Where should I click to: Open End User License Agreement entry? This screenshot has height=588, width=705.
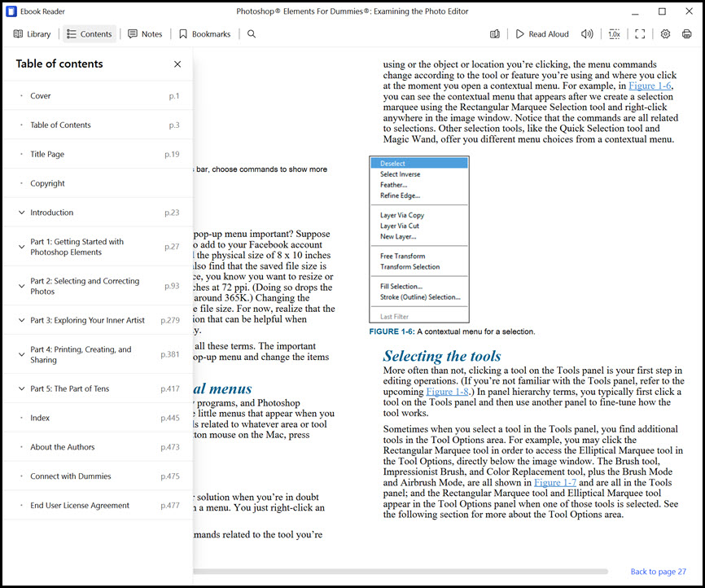pos(98,505)
